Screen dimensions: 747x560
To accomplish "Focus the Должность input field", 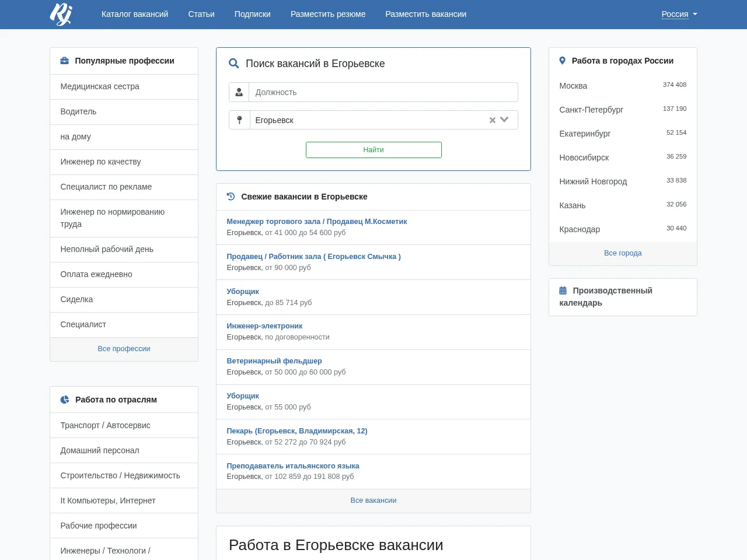I will pyautogui.click(x=383, y=92).
